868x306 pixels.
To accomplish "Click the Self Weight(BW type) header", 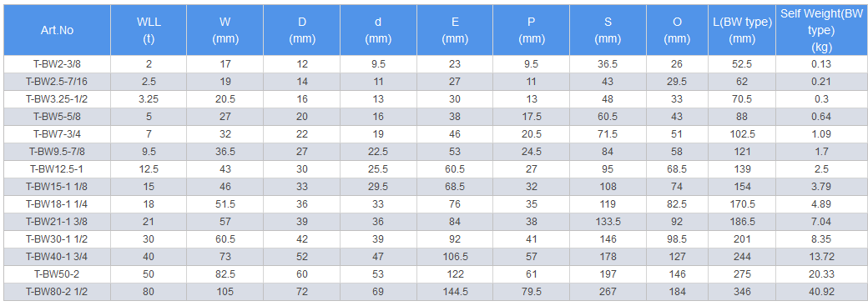I will [x=821, y=31].
